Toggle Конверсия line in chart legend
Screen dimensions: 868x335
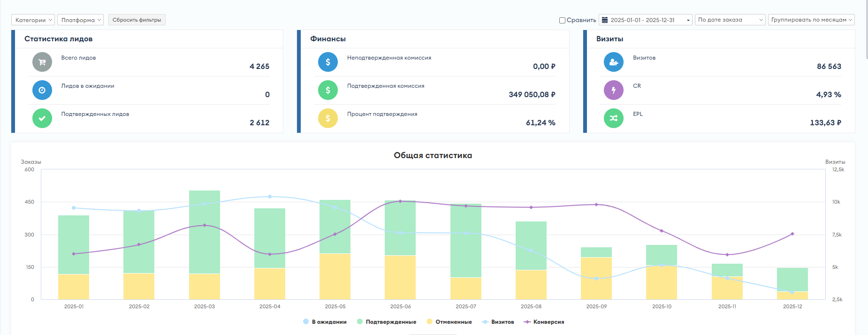click(x=544, y=322)
